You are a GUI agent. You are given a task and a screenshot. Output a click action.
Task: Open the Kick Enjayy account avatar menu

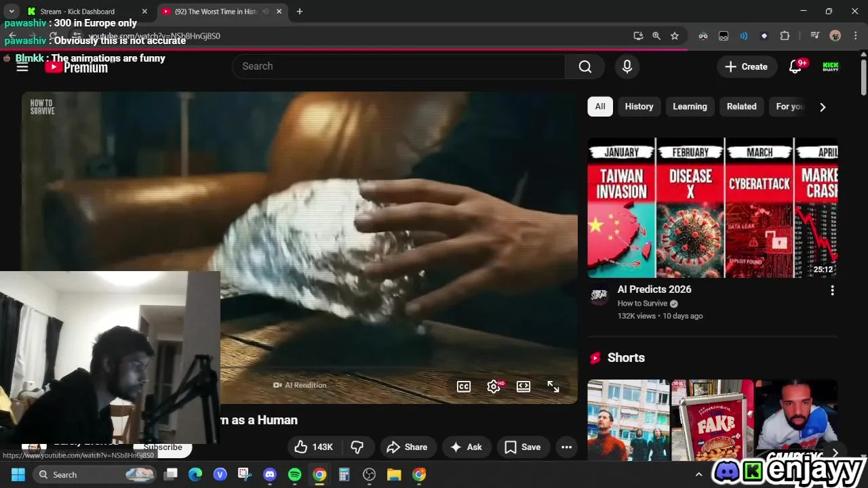(x=831, y=66)
